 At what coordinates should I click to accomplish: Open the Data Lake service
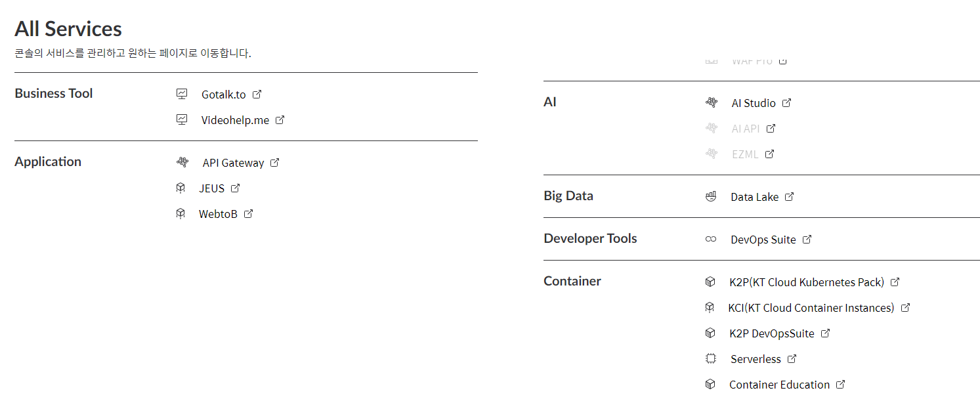click(x=754, y=197)
